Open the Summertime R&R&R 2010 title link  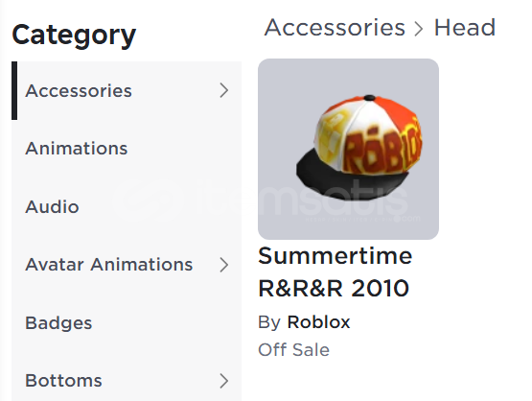(335, 272)
